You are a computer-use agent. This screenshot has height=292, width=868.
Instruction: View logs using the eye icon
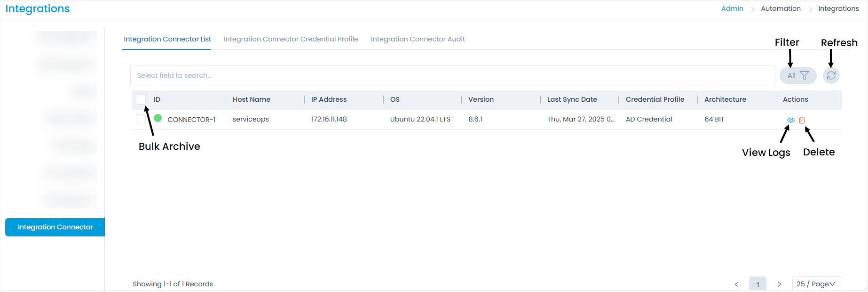click(x=790, y=120)
